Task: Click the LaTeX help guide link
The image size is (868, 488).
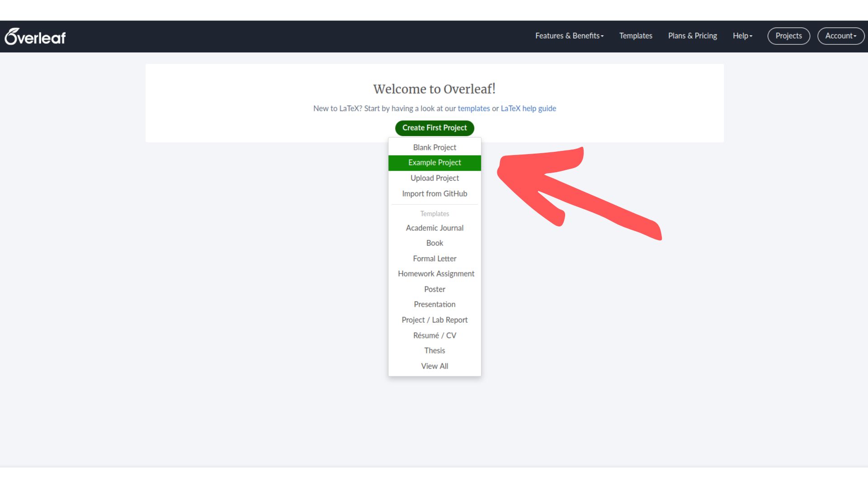Action: (528, 108)
